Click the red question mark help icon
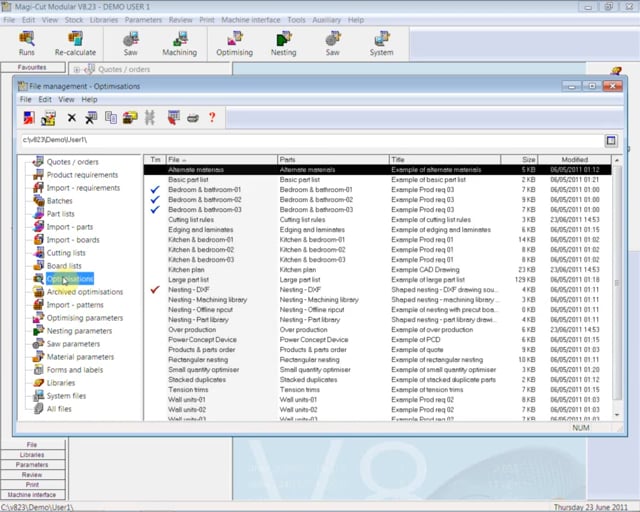This screenshot has height=512, width=640. [212, 118]
